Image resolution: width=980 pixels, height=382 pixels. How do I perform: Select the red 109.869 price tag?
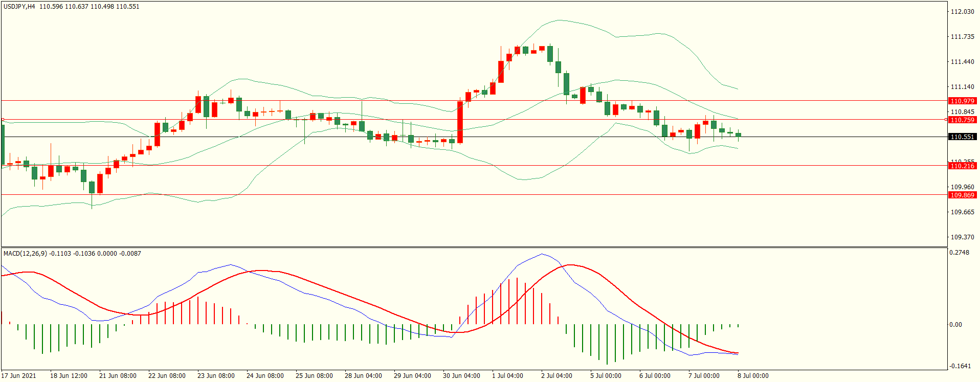(962, 195)
